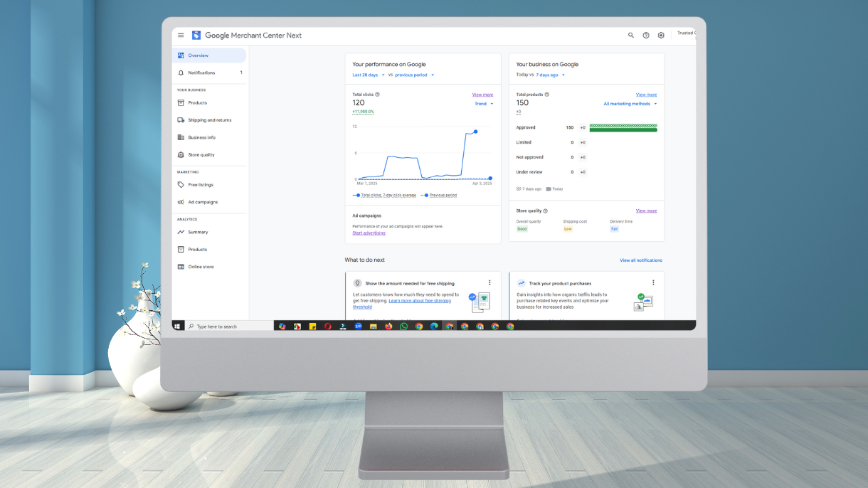This screenshot has height=488, width=868.
Task: Click the Firefox icon in the taskbar
Action: pos(388,327)
